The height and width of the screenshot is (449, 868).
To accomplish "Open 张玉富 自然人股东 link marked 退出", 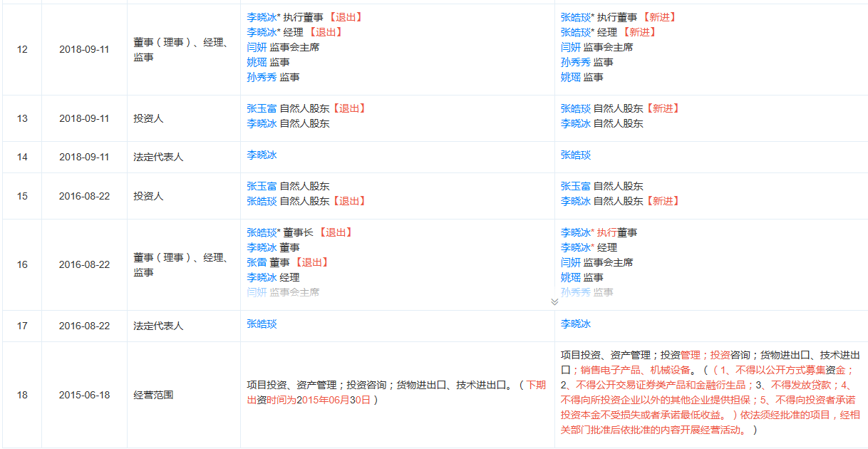I will (262, 108).
